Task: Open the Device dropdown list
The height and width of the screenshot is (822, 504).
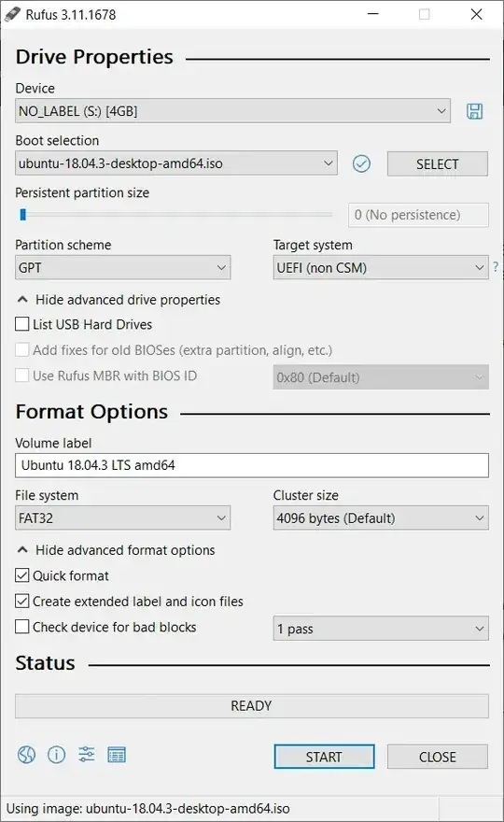Action: [232, 110]
